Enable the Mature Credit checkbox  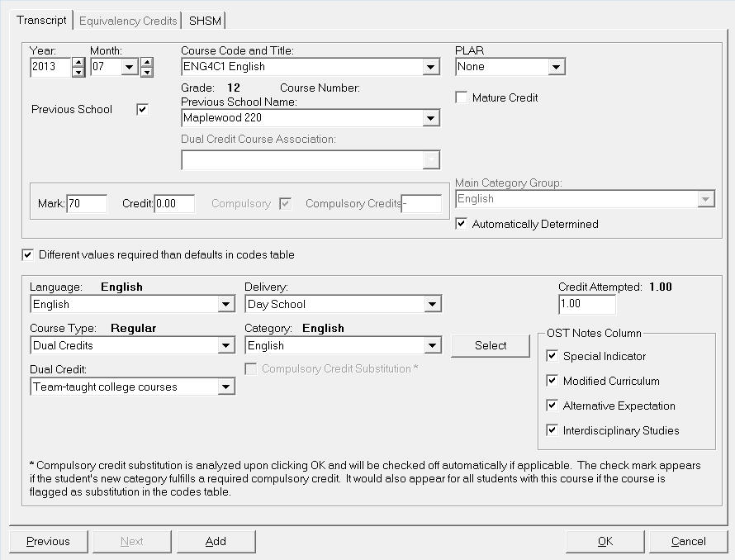pos(462,97)
